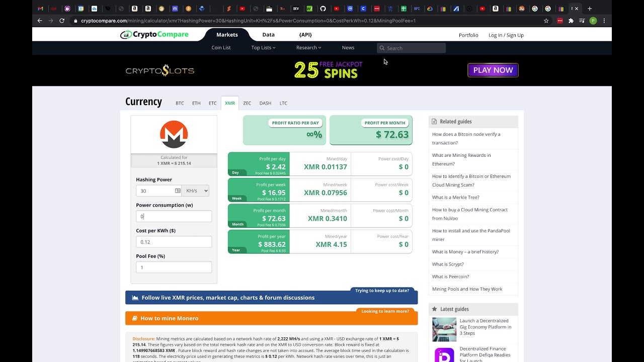Focus the Cost per KWh input
This screenshot has width=644, height=362.
(x=174, y=242)
